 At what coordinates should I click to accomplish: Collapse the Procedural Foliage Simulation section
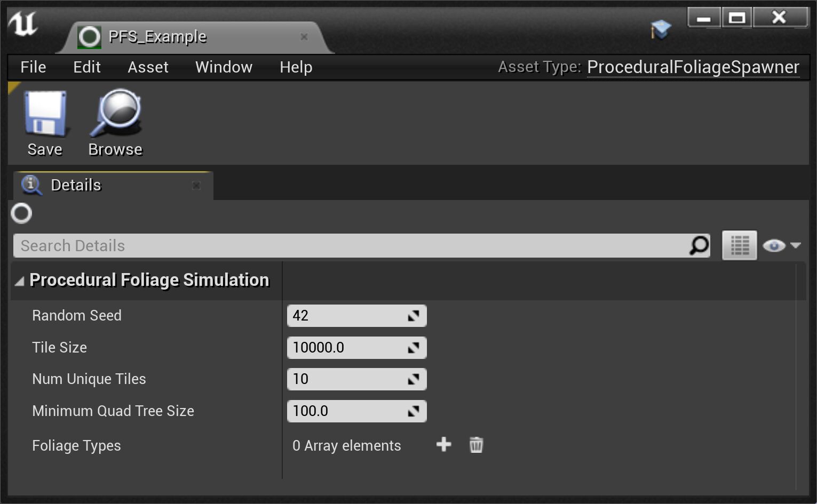[x=20, y=281]
